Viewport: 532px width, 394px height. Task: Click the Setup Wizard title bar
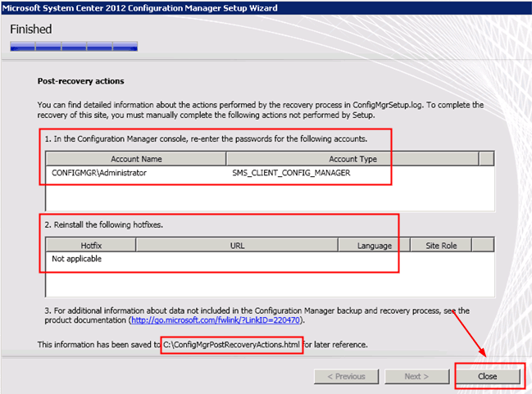266,7
